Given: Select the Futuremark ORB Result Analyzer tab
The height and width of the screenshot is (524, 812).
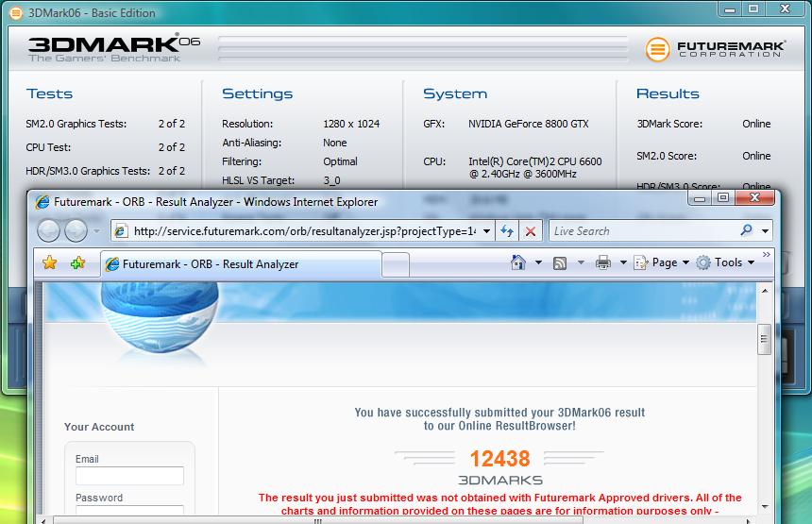Looking at the screenshot, I should [x=241, y=264].
